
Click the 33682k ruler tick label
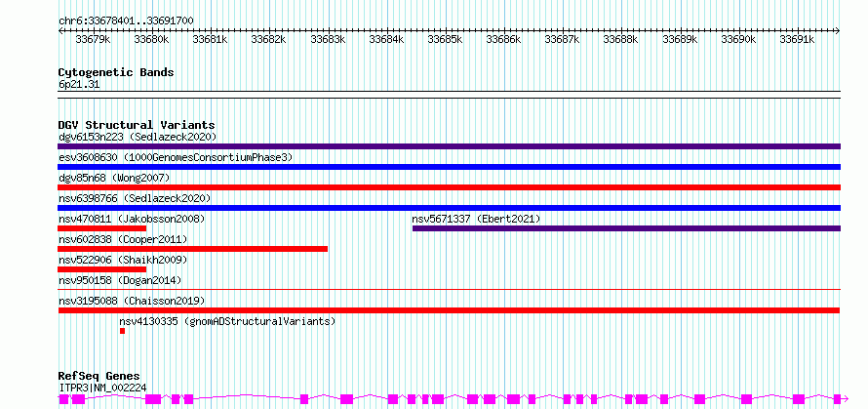pyautogui.click(x=268, y=39)
